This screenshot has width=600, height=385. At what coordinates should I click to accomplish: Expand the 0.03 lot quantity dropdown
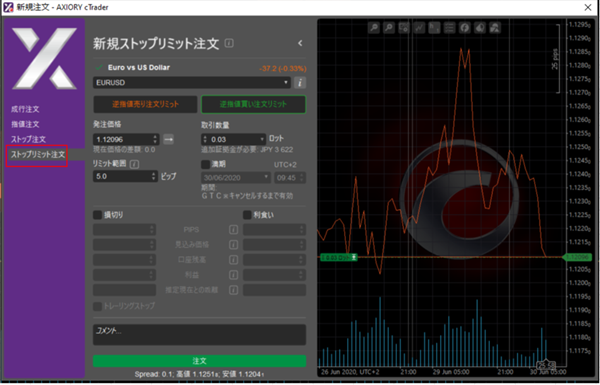pyautogui.click(x=262, y=139)
